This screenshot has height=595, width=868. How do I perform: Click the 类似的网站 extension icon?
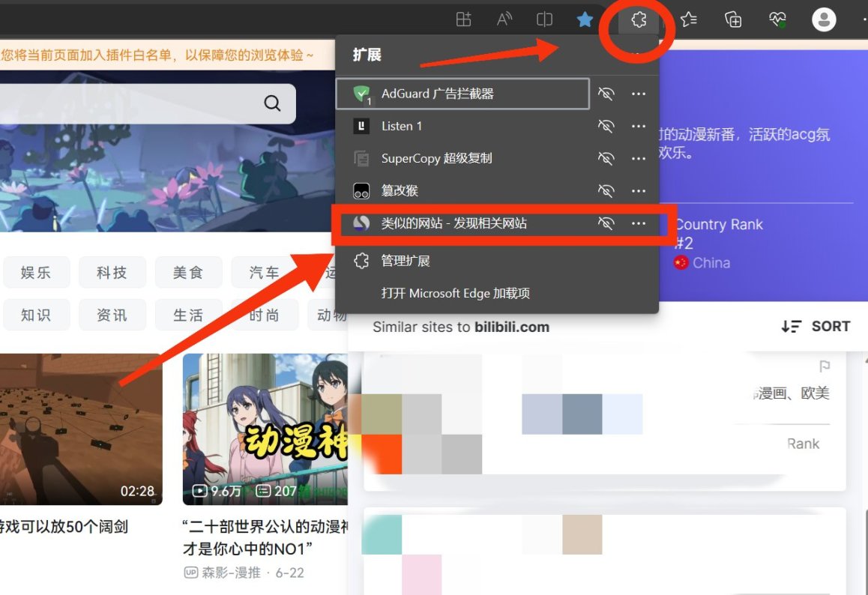coord(361,223)
